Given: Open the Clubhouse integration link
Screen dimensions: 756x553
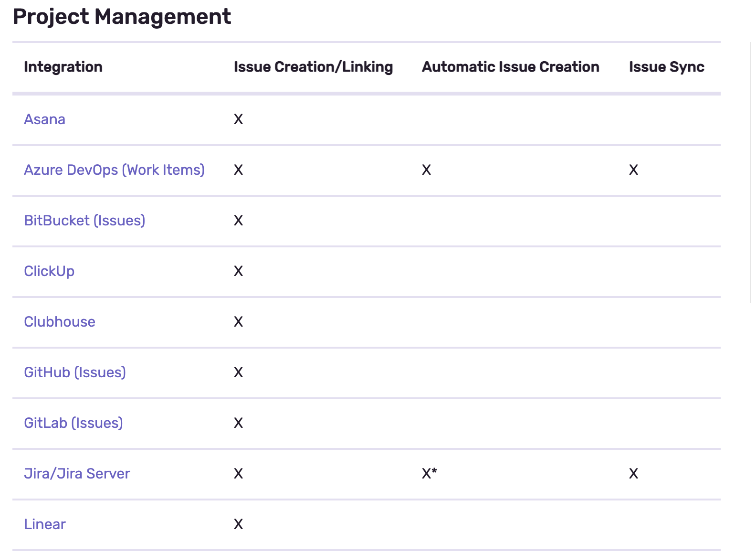Looking at the screenshot, I should pos(60,322).
